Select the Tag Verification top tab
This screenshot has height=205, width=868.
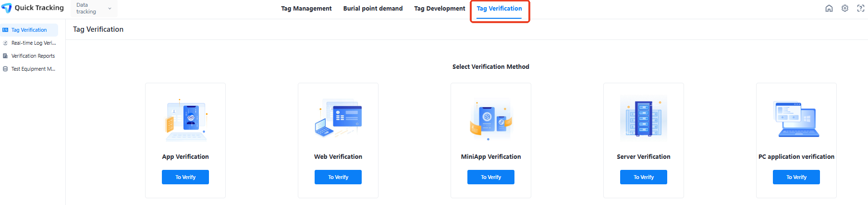pos(499,9)
